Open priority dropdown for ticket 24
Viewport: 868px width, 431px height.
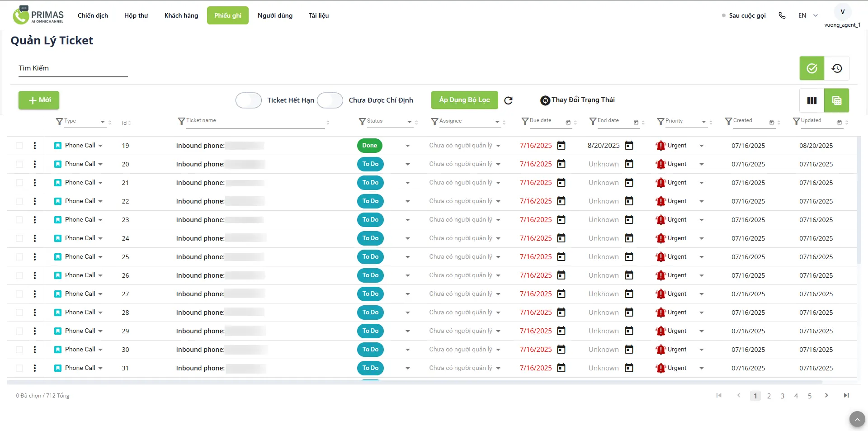(x=701, y=238)
